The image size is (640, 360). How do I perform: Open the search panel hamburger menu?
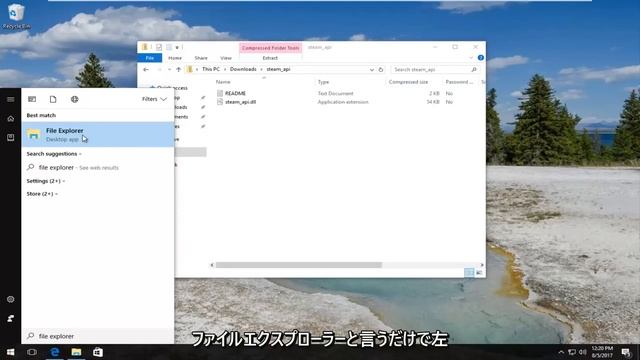point(11,99)
